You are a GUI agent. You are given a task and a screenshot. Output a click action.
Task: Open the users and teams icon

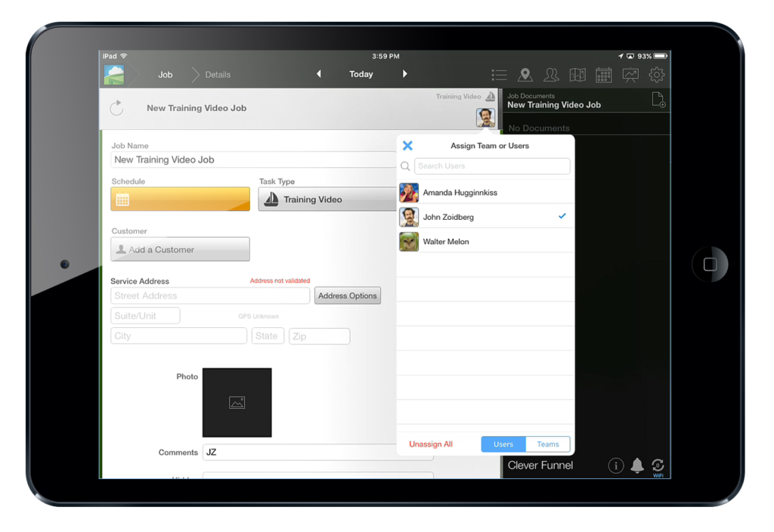point(552,75)
